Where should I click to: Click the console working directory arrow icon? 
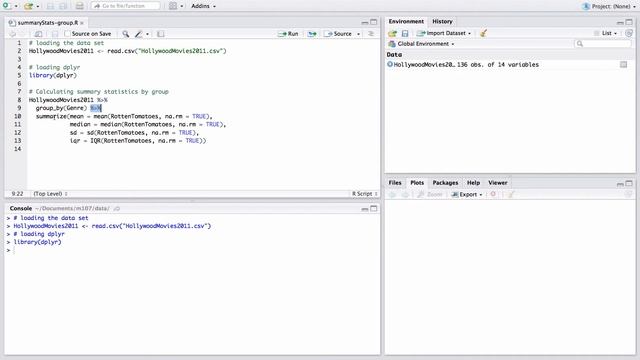[x=117, y=209]
